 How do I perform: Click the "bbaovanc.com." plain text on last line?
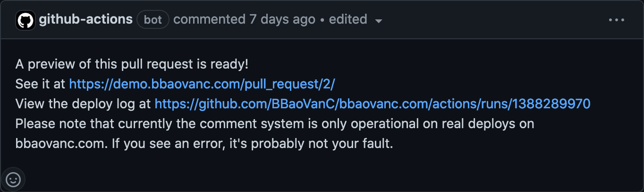tap(61, 143)
